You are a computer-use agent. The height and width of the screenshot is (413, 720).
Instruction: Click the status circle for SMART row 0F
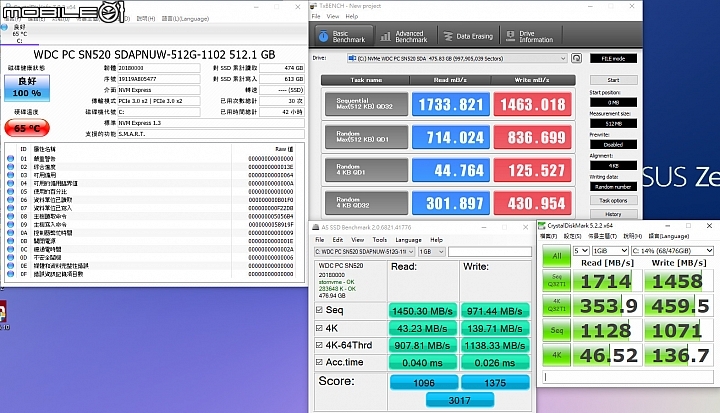click(11, 274)
